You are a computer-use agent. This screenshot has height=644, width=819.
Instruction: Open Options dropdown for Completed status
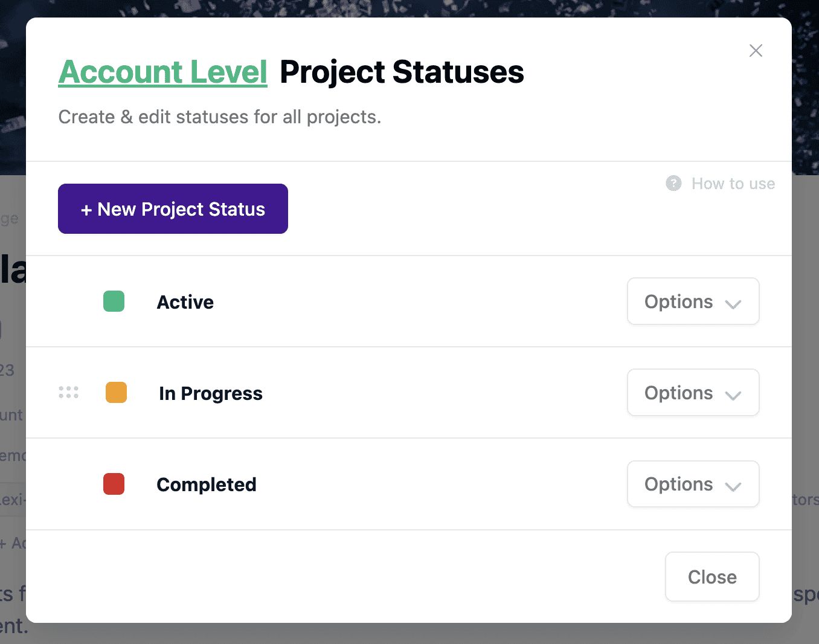[692, 484]
